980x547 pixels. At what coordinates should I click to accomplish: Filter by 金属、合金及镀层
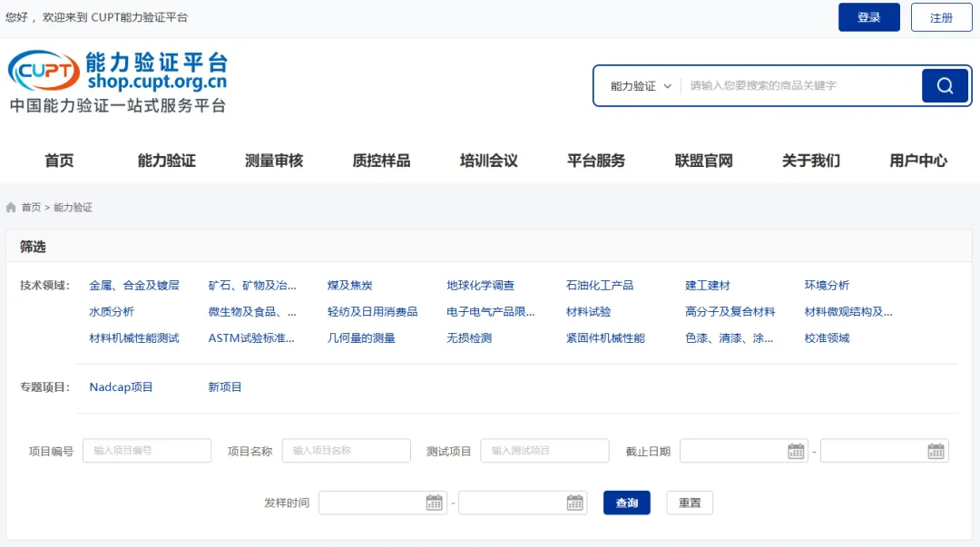(134, 285)
